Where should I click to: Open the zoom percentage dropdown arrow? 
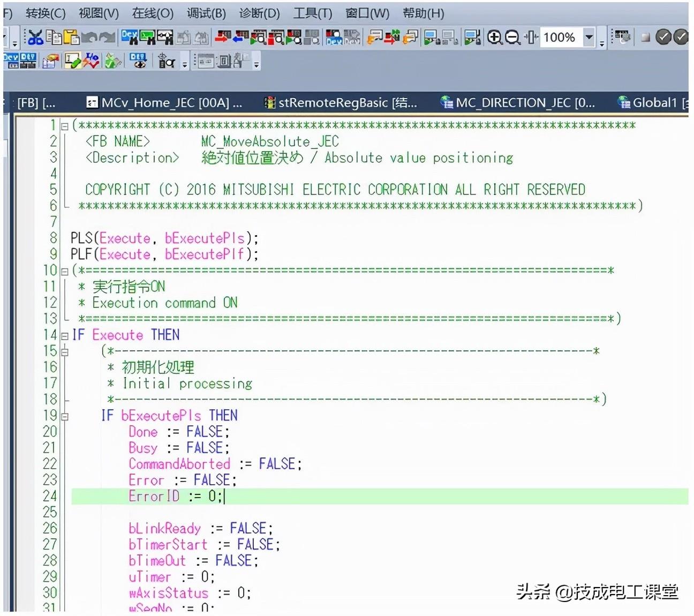pos(589,37)
